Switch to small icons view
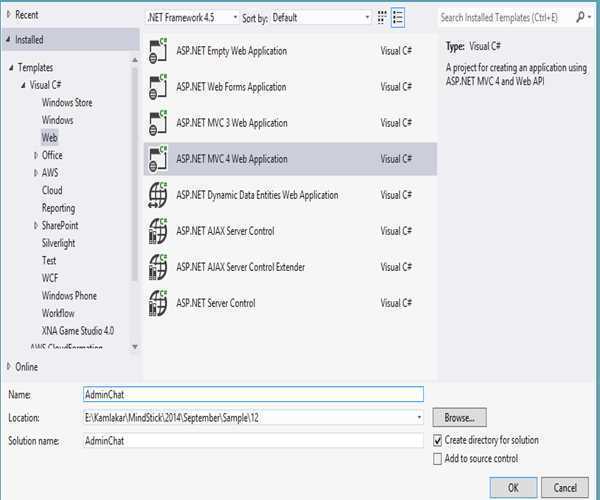The width and height of the screenshot is (600, 500). pyautogui.click(x=381, y=18)
